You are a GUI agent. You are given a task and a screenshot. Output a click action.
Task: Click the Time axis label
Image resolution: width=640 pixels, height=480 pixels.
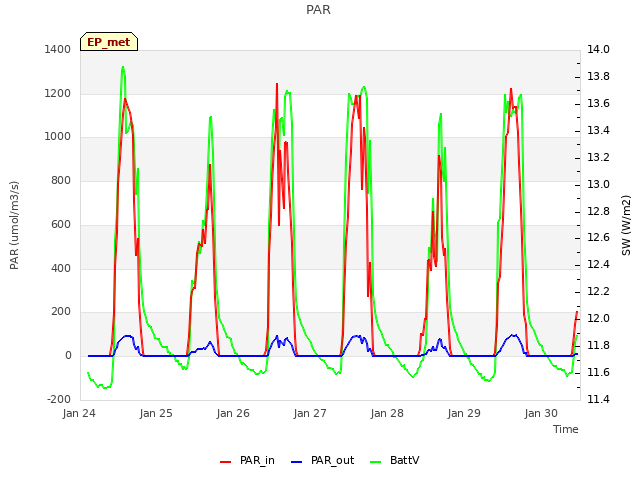click(566, 429)
